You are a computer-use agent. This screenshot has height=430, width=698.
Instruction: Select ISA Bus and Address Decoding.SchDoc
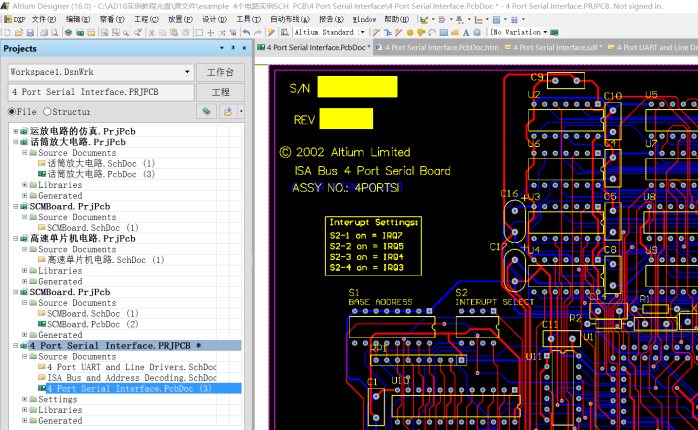click(132, 377)
